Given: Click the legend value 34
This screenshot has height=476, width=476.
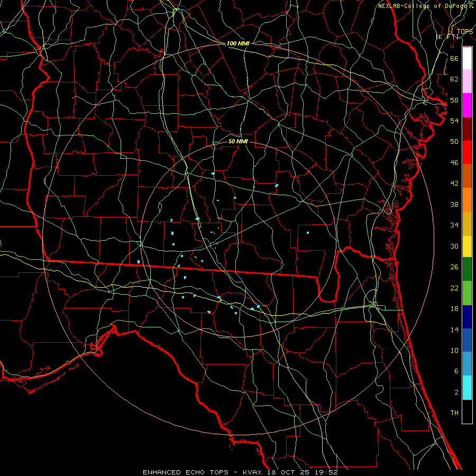Looking at the screenshot, I should (x=454, y=225).
